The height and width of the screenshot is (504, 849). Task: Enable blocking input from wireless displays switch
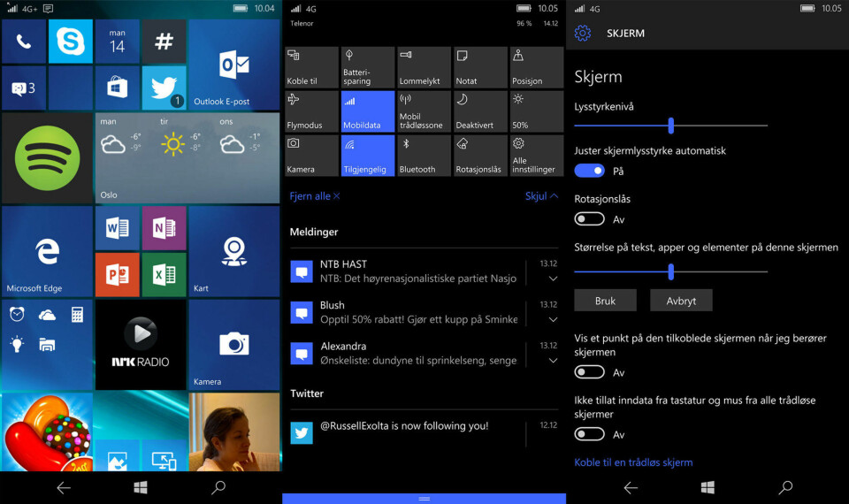(x=589, y=434)
